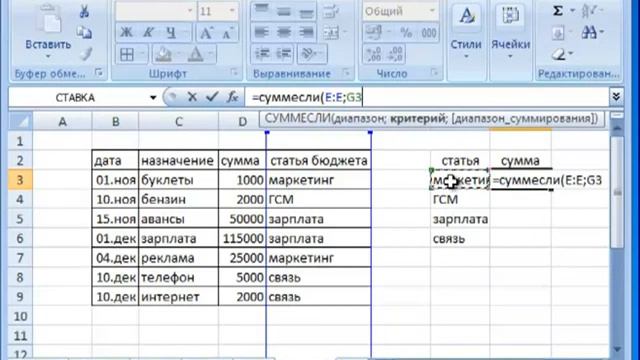Viewport: 640px width, 360px height.
Task: Click the borders grid icon
Action: [127, 54]
